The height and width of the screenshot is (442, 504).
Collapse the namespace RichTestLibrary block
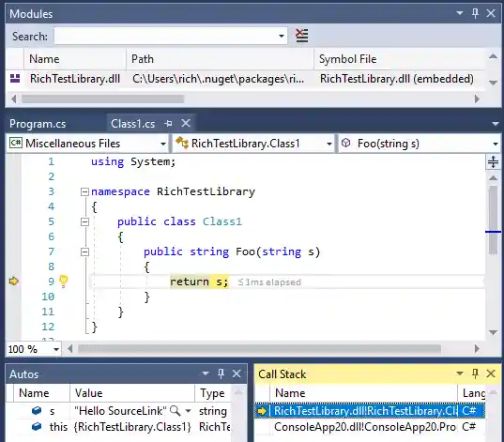[84, 191]
